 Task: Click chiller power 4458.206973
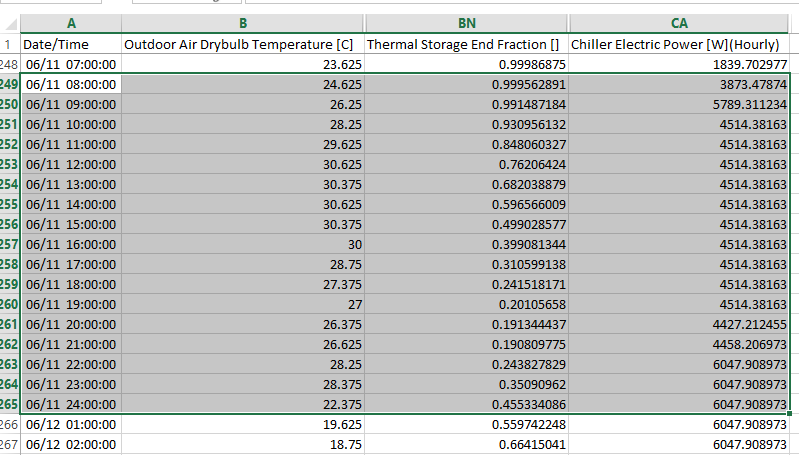pyautogui.click(x=679, y=344)
